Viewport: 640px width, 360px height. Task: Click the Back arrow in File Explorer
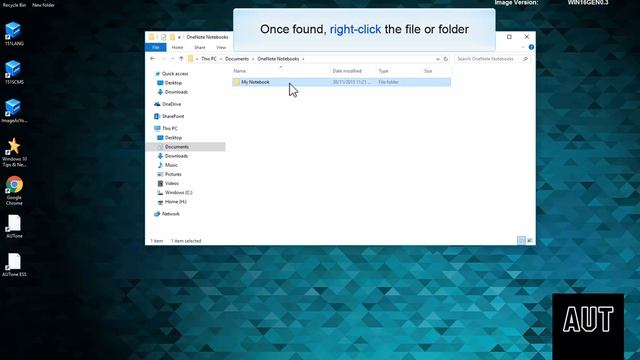[153, 59]
